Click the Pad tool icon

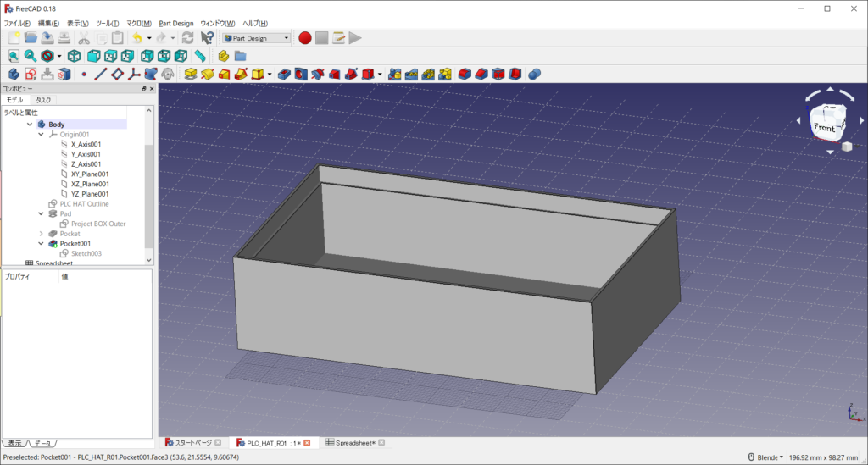coord(192,75)
